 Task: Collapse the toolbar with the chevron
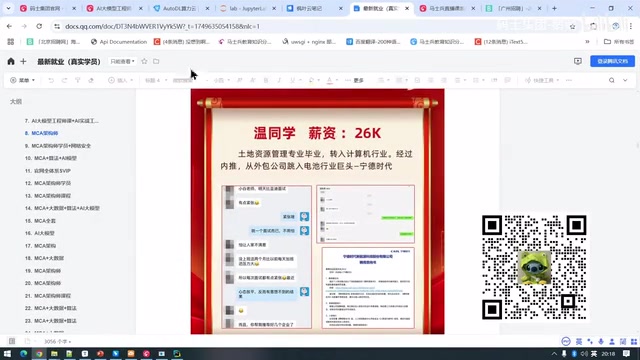coord(625,80)
